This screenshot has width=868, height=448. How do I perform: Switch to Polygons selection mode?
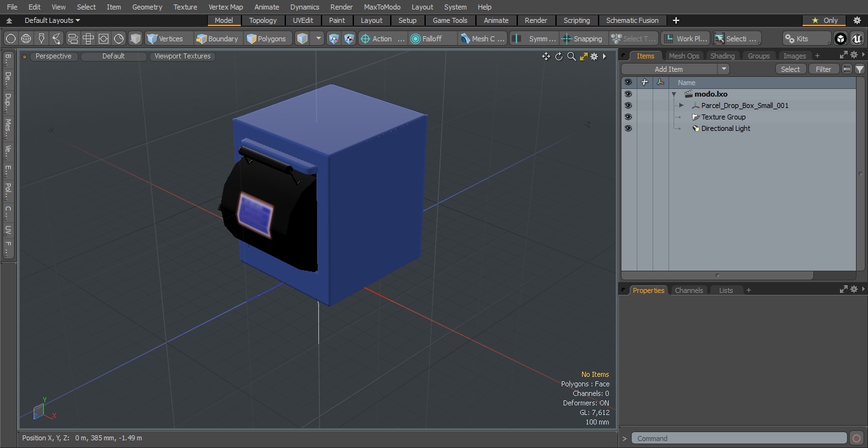(267, 39)
